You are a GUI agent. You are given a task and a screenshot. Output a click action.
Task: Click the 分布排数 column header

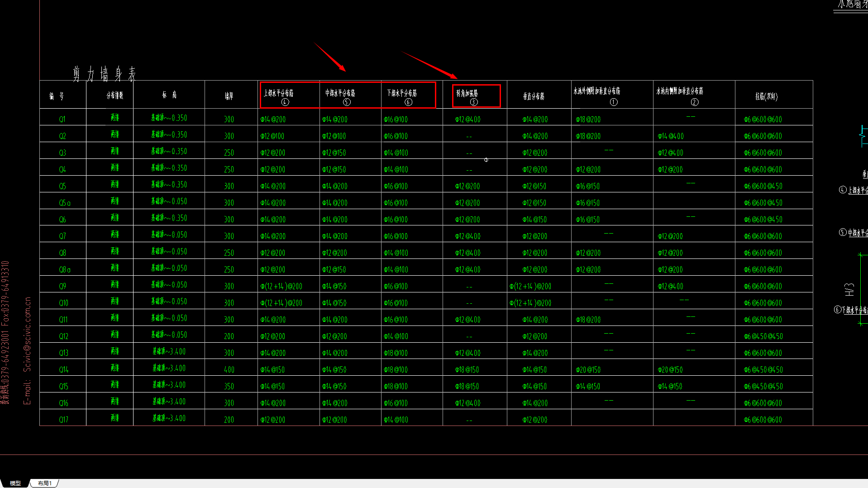[x=115, y=96]
